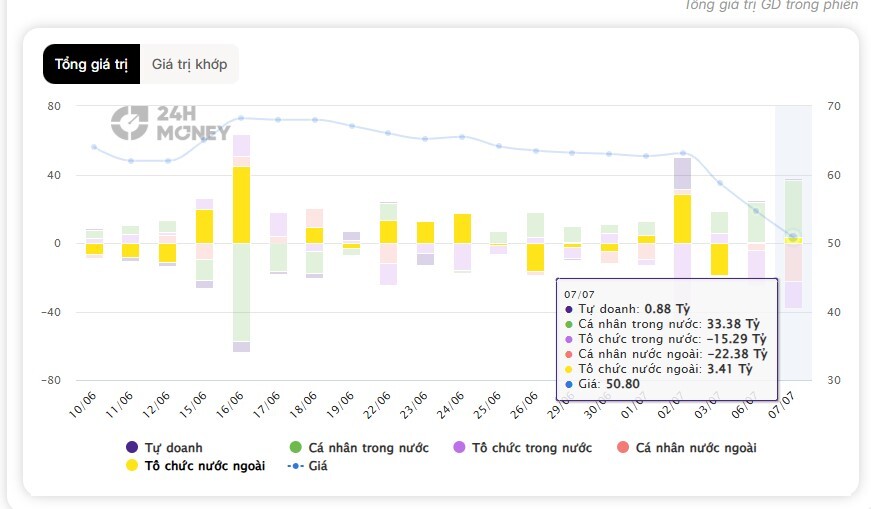Hide Tổ chức nước ngoài series
Viewport: 871px width, 509px height.
point(196,466)
